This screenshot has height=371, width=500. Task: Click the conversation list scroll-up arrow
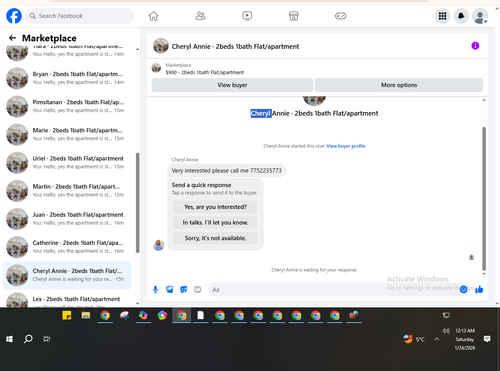[x=137, y=49]
